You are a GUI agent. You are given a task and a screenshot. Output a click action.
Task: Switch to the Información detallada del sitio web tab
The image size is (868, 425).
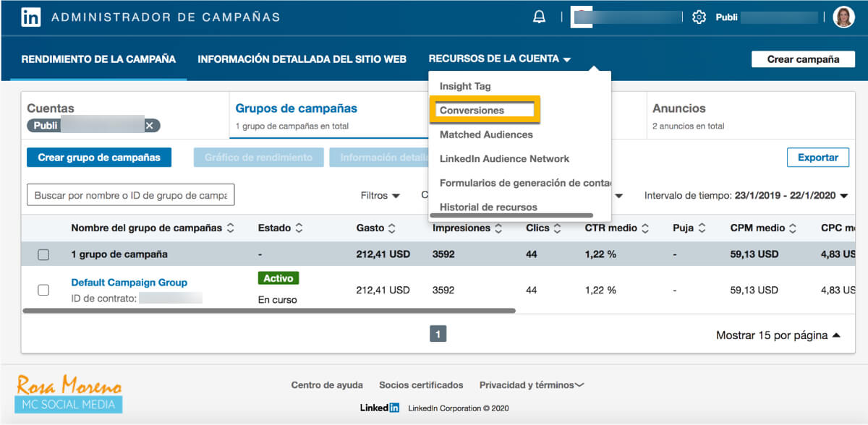pyautogui.click(x=302, y=59)
